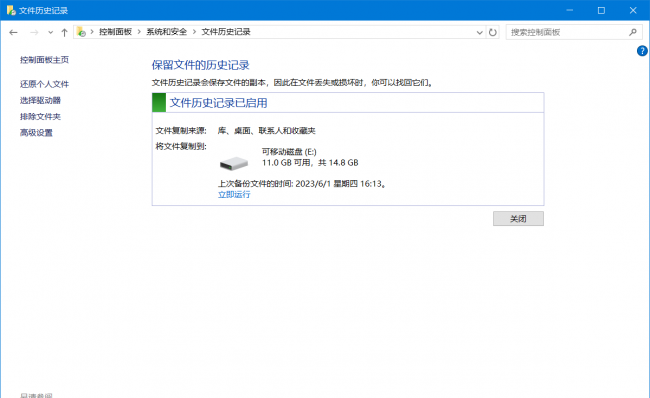Click 库、桌面、联系人和收藏夹 source text
Screen dimensions: 650x398
click(x=267, y=131)
